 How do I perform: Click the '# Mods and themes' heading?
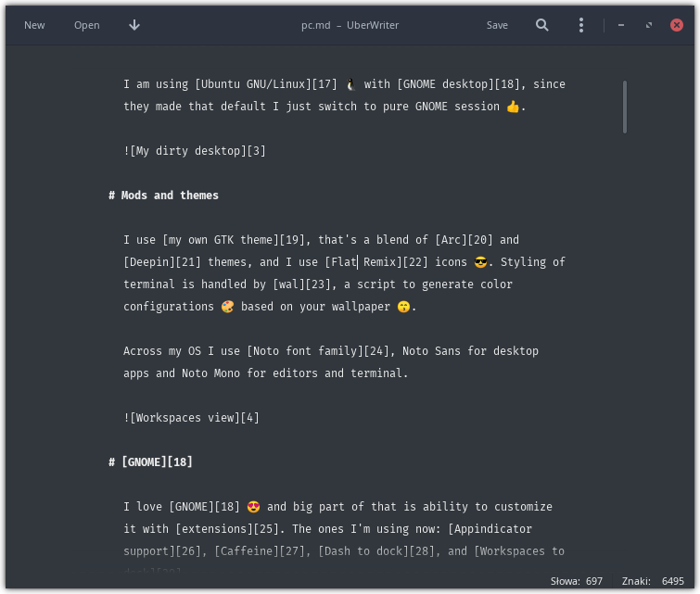(163, 196)
